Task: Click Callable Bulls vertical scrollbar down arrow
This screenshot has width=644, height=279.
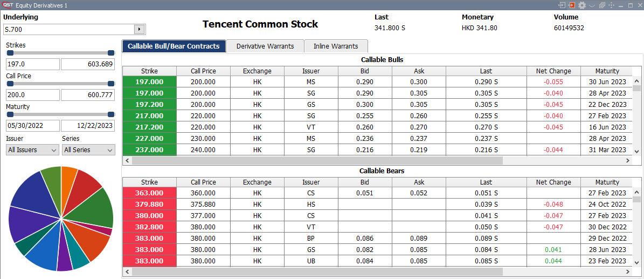Action: pos(636,152)
